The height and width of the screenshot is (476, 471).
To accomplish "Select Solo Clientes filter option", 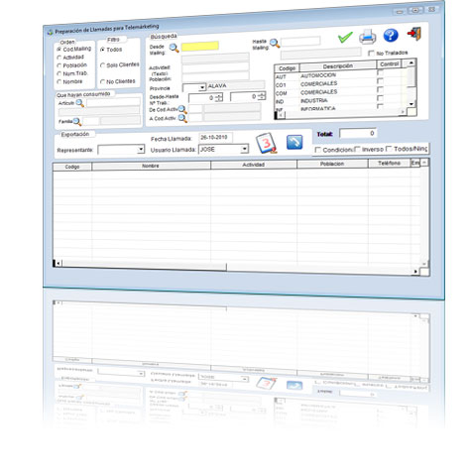I will point(102,65).
